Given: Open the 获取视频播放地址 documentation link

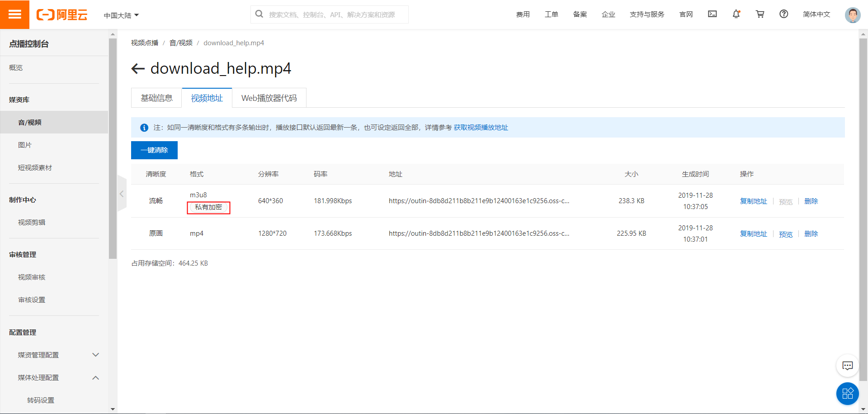Looking at the screenshot, I should [x=481, y=128].
